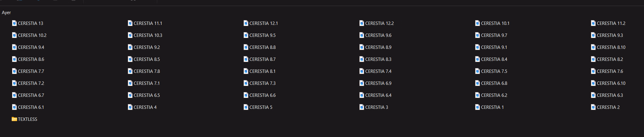Image resolution: width=644 pixels, height=137 pixels.
Task: Select the CERESTIA 6.10 file icon
Action: pyautogui.click(x=593, y=83)
